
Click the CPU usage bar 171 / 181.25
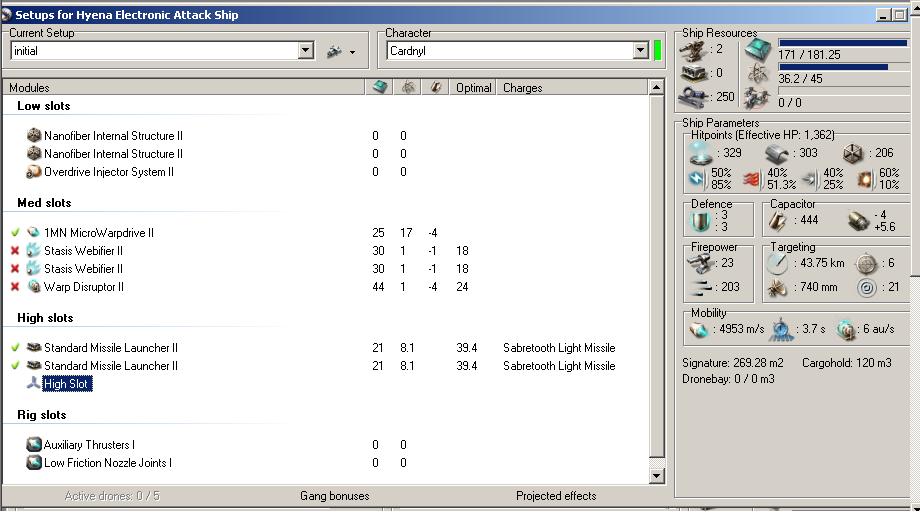tap(843, 43)
